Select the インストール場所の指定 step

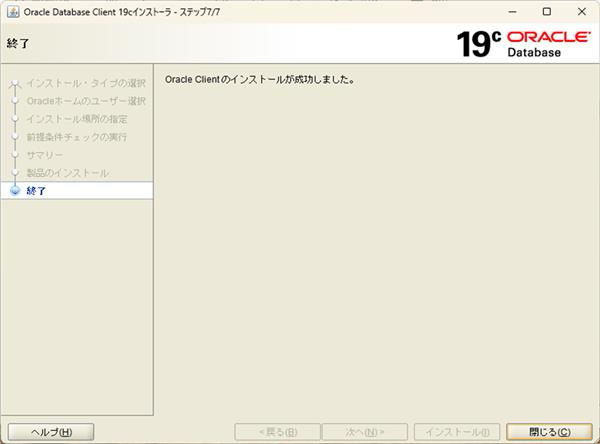[x=76, y=118]
